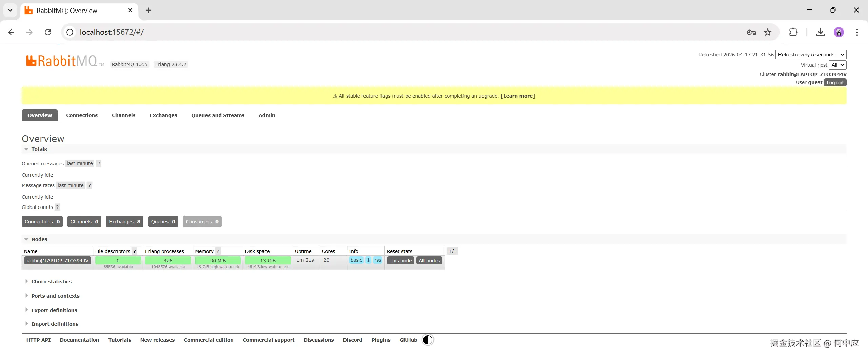The image size is (868, 357).
Task: Change Message rates range from last minute
Action: [x=71, y=185]
